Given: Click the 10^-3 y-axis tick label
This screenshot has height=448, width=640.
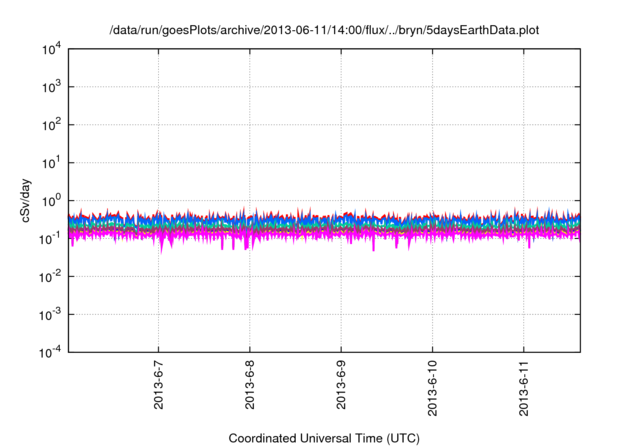Looking at the screenshot, I should pyautogui.click(x=50, y=315).
